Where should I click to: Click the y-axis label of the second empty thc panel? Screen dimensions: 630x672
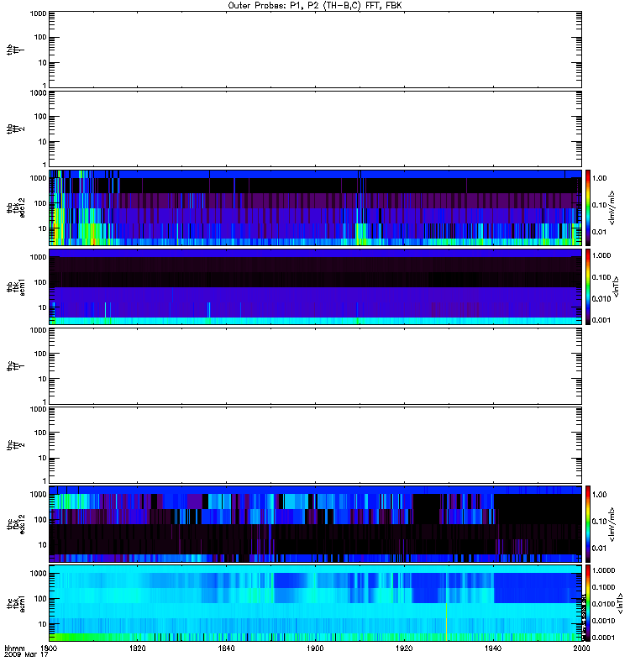click(15, 445)
